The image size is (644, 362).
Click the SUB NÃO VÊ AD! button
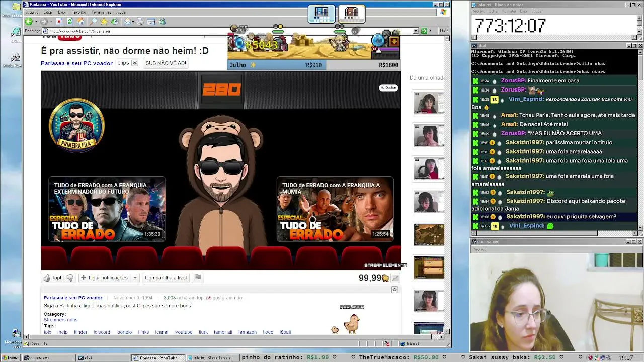166,63
